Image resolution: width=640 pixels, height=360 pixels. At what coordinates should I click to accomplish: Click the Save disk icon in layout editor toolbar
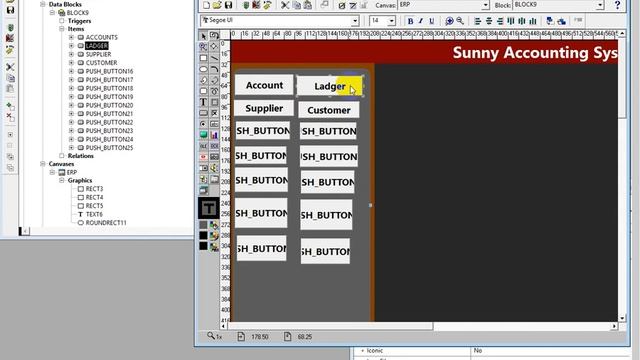click(228, 5)
